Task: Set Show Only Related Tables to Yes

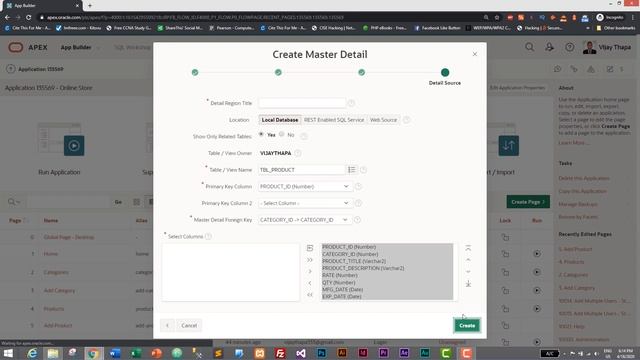Action: click(x=261, y=134)
